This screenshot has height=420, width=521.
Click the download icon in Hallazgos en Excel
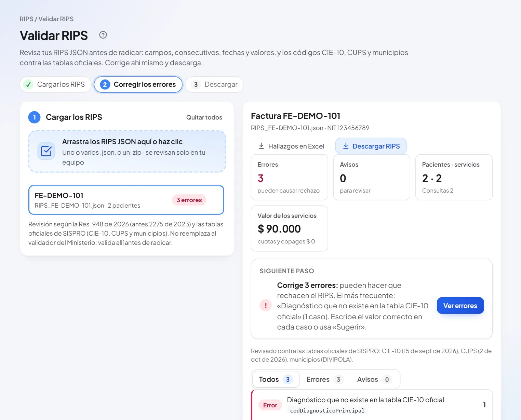pos(261,146)
